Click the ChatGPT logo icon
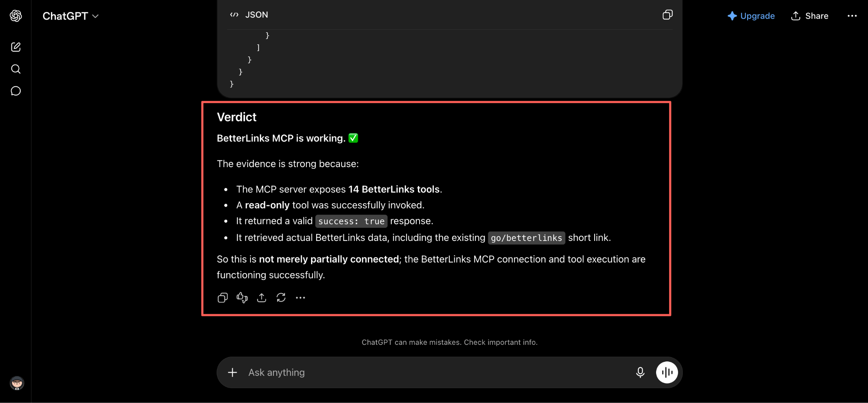868x403 pixels. (x=16, y=16)
